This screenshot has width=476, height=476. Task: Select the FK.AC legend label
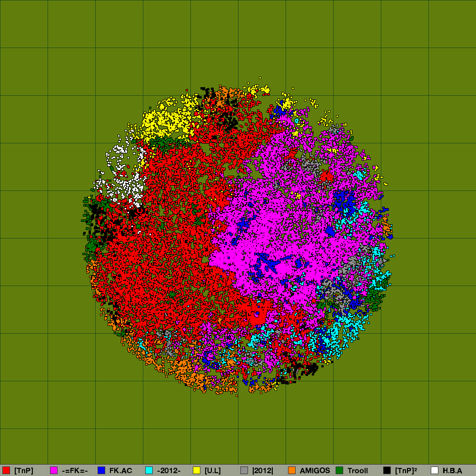pos(121,471)
